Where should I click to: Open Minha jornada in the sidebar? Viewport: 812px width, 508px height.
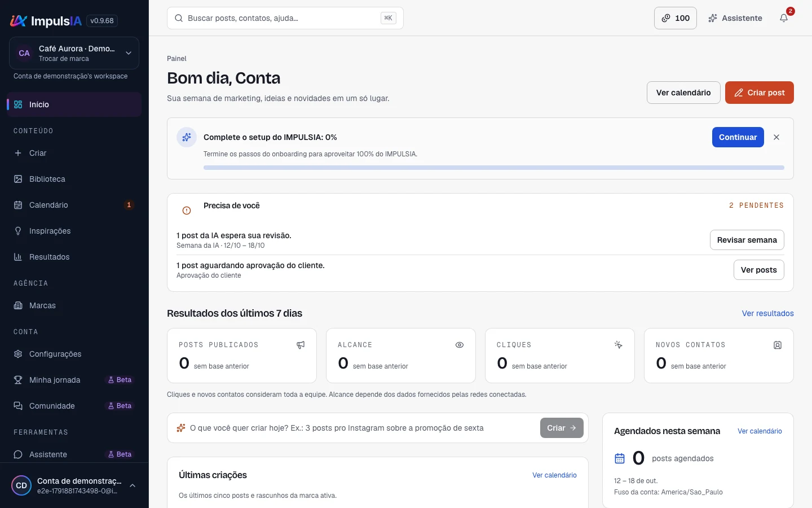[74, 380]
